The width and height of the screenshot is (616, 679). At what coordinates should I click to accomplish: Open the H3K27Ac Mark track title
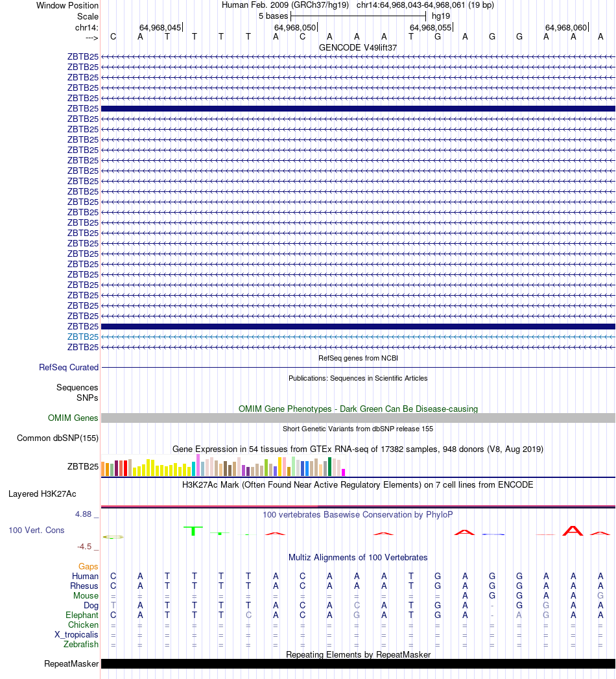tap(357, 484)
